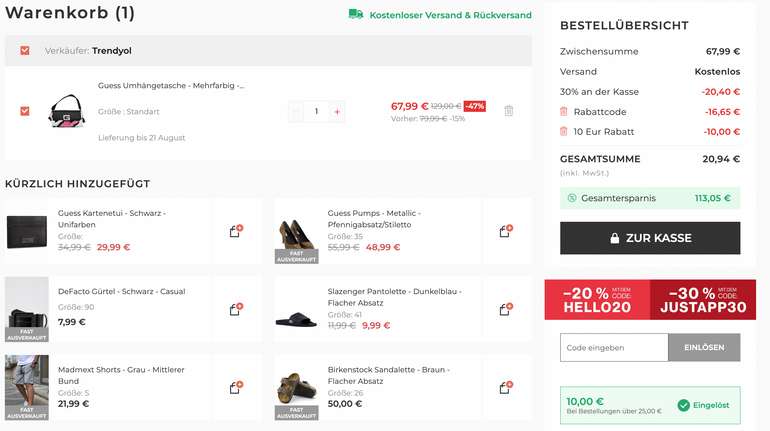Image resolution: width=770 pixels, height=431 pixels.
Task: Decrease quantity with the minus button
Action: (x=296, y=111)
